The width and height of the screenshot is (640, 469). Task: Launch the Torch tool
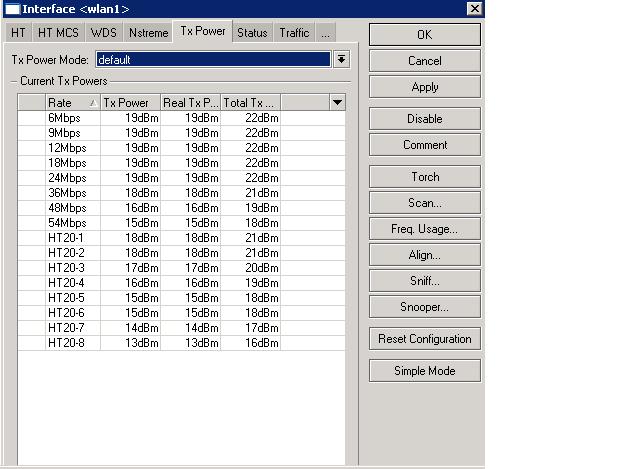[x=424, y=177]
